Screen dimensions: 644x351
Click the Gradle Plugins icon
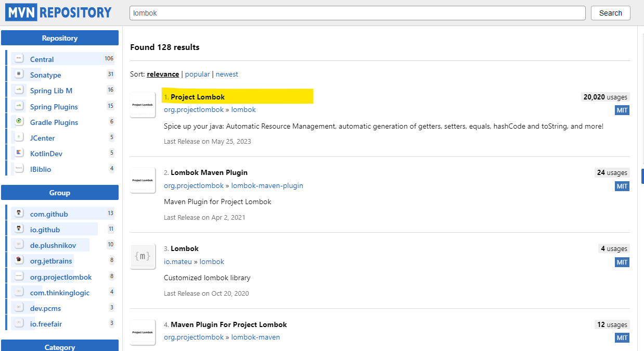(x=19, y=122)
